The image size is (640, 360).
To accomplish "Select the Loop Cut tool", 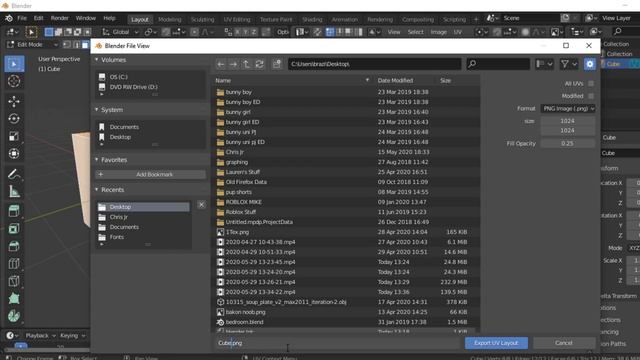I will pos(14,264).
